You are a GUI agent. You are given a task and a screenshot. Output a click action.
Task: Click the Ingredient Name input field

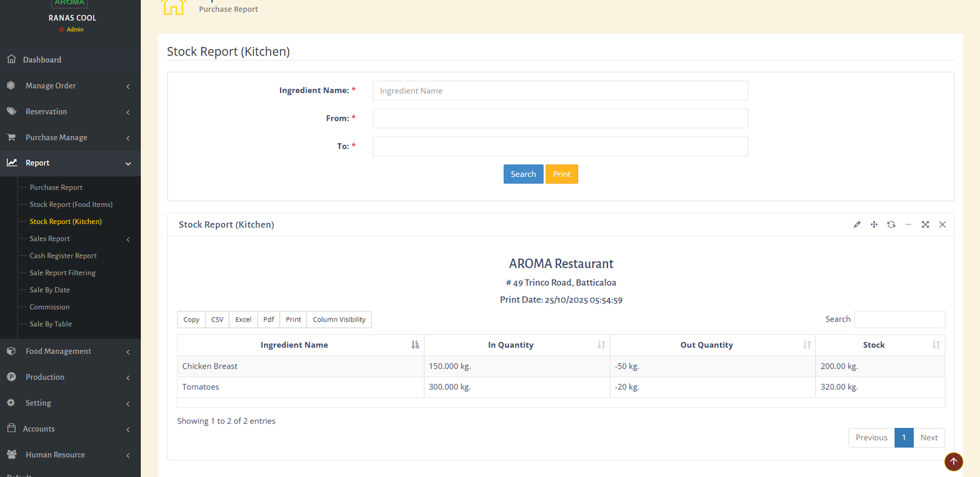click(x=560, y=91)
